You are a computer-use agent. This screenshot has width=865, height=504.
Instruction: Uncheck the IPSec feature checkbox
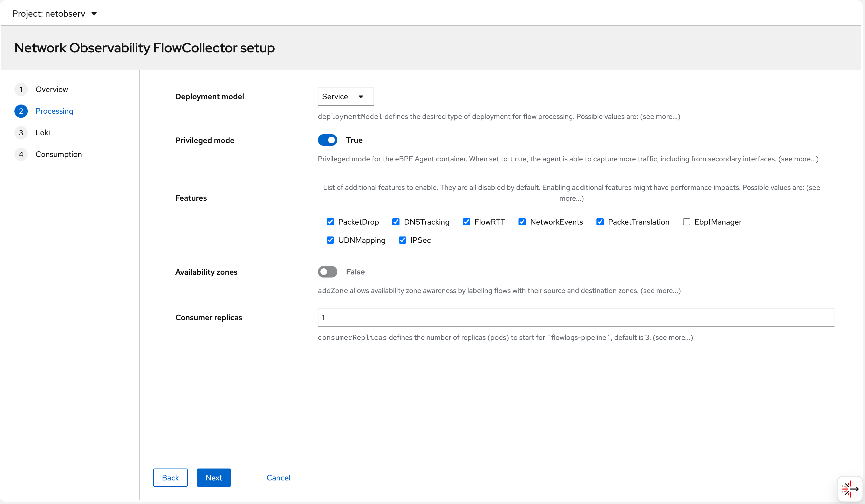tap(402, 240)
